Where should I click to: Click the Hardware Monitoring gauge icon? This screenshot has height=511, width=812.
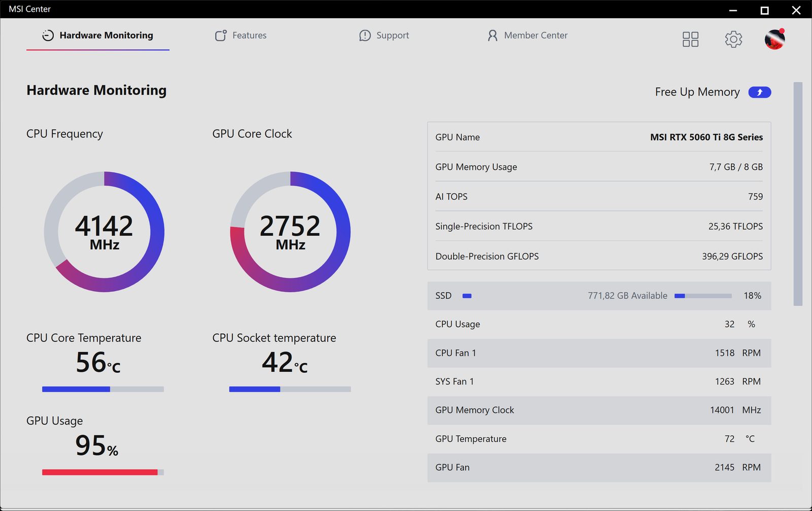pos(48,36)
